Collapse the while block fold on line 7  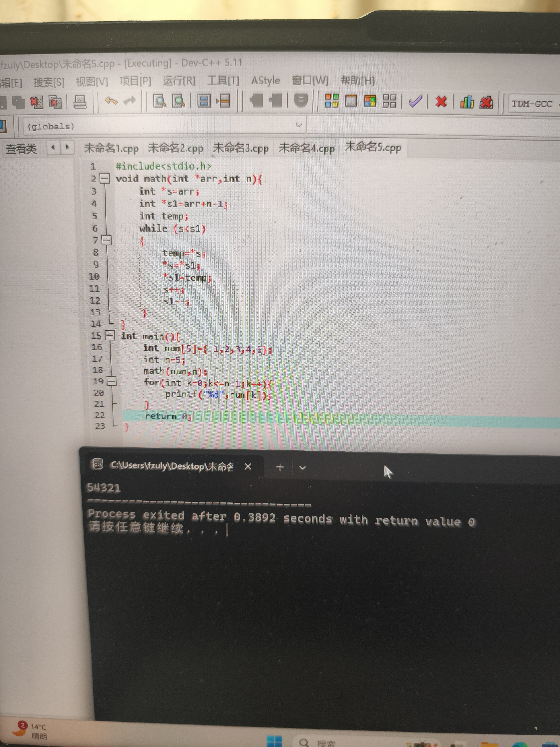[x=107, y=240]
